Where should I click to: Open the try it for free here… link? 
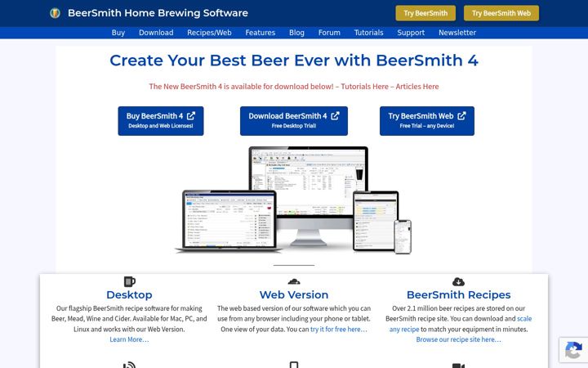pos(339,329)
